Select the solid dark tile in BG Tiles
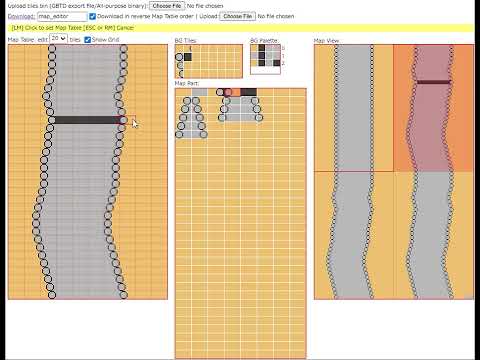480x360 pixels. tap(188, 57)
